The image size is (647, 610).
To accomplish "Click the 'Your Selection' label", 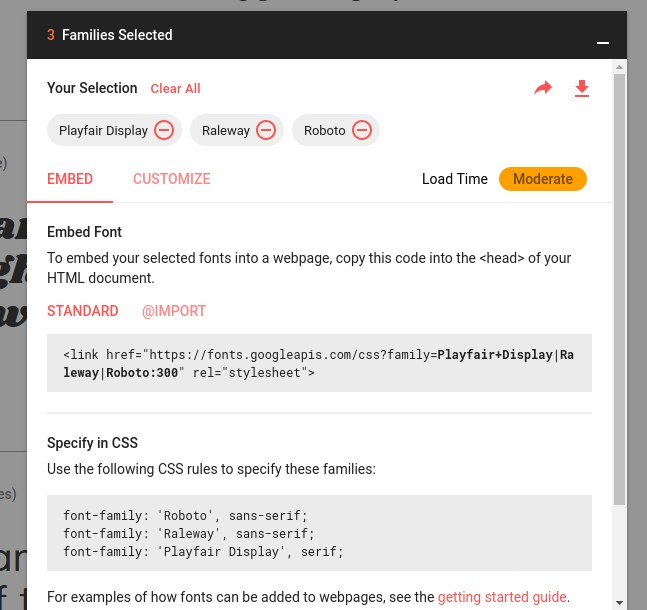I will tap(92, 88).
